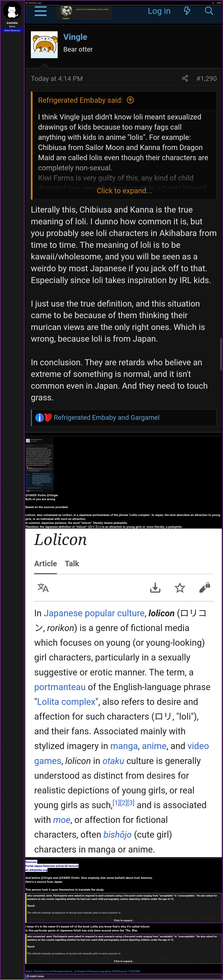
Task: View Vingle's bear avatar profile
Action: 44,45
